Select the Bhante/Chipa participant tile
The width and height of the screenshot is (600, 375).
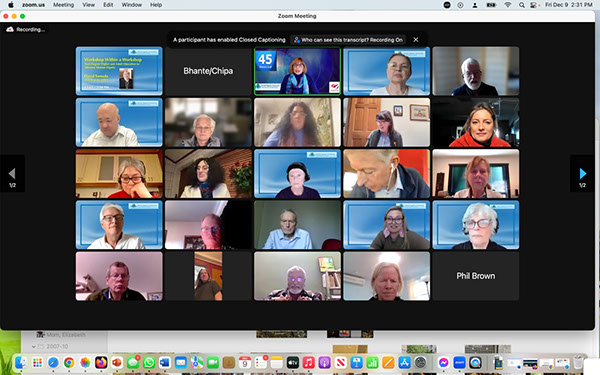click(x=208, y=71)
